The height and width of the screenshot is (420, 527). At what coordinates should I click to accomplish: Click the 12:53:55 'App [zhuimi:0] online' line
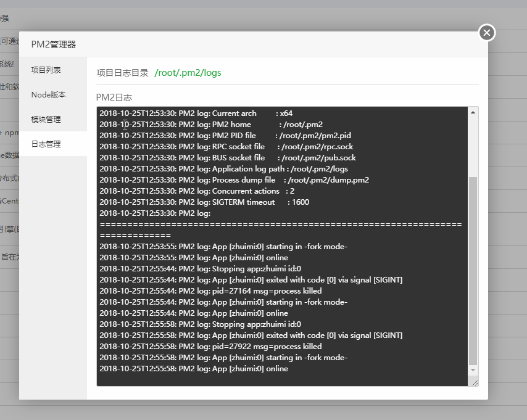tap(194, 257)
